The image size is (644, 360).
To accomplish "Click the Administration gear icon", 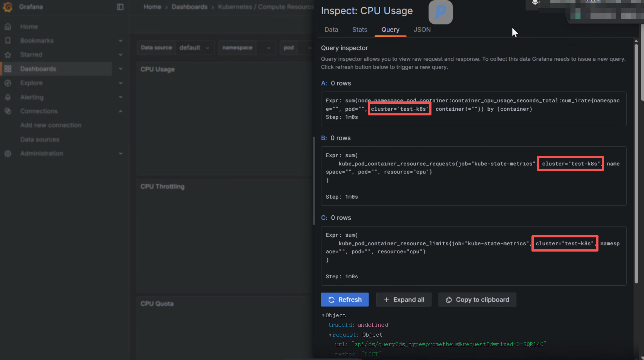I will point(8,154).
